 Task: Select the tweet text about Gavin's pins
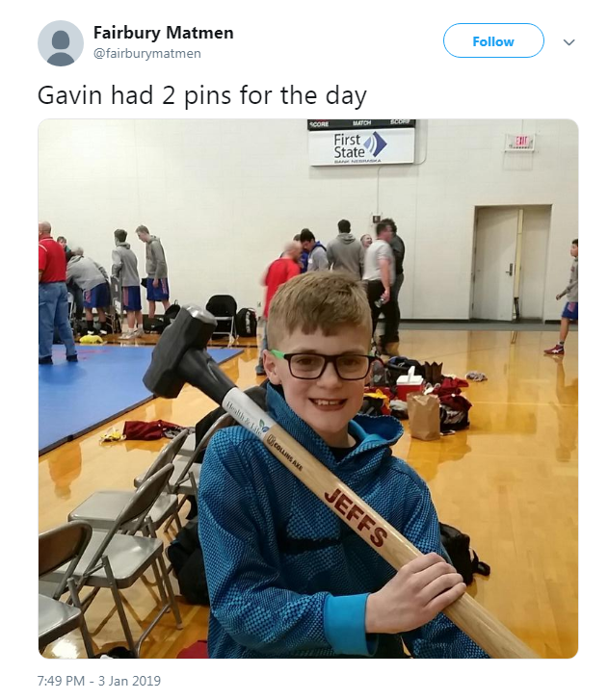click(202, 95)
